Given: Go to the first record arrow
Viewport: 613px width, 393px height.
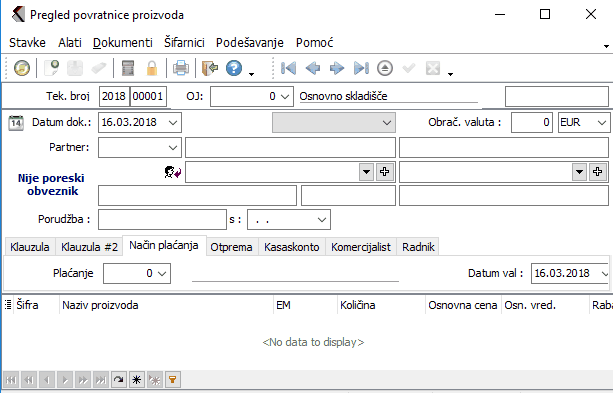Looking at the screenshot, I should [289, 68].
